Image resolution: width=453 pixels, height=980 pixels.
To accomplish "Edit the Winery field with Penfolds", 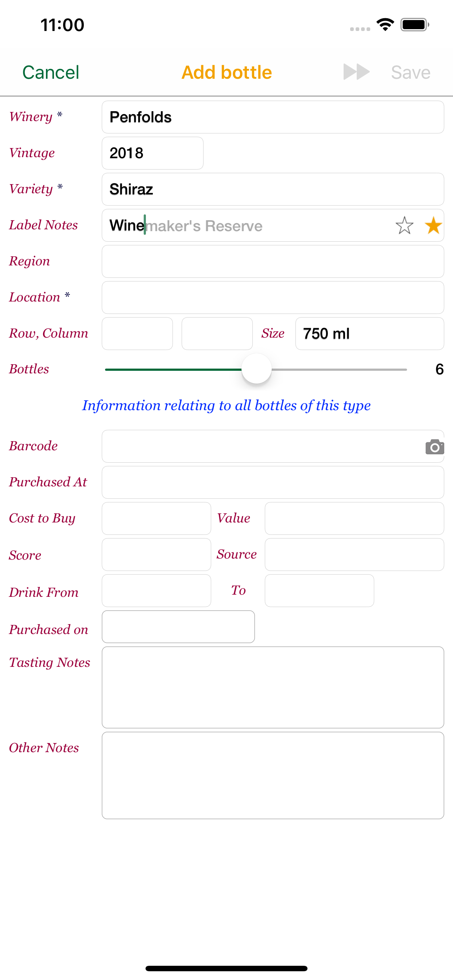I will coord(272,117).
